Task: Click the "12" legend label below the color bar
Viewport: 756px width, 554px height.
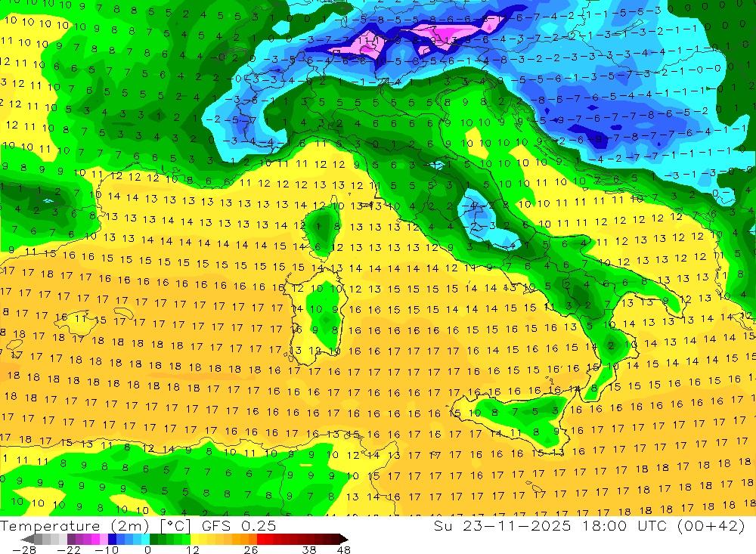Action: [192, 550]
